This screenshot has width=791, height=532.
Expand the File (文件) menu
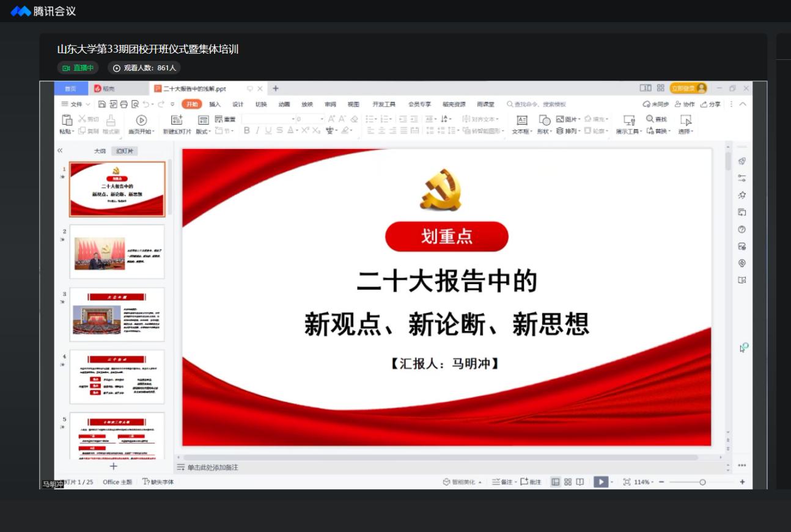coord(76,104)
